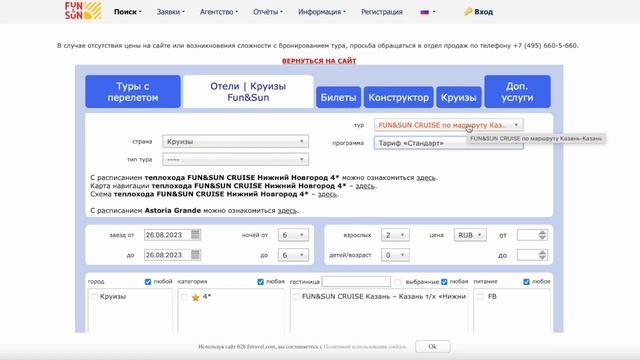
Task: Adjust the цена до spinner arrows
Action: (542, 255)
